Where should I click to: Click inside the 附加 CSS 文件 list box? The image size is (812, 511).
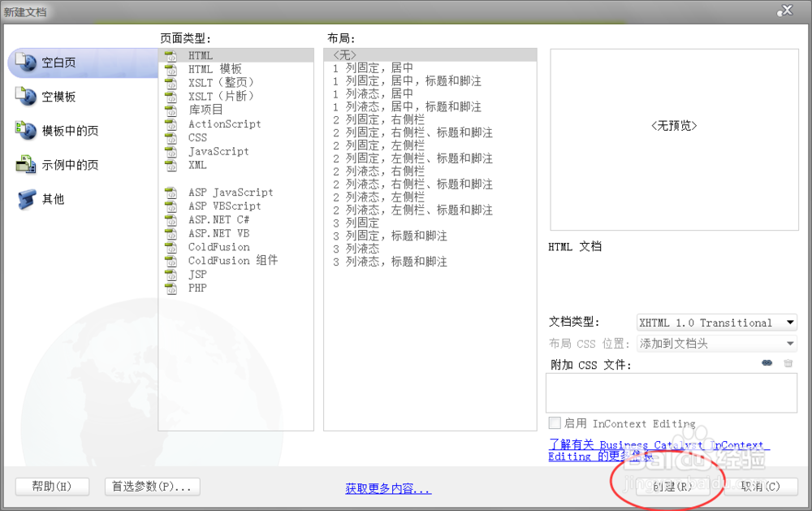pyautogui.click(x=672, y=393)
